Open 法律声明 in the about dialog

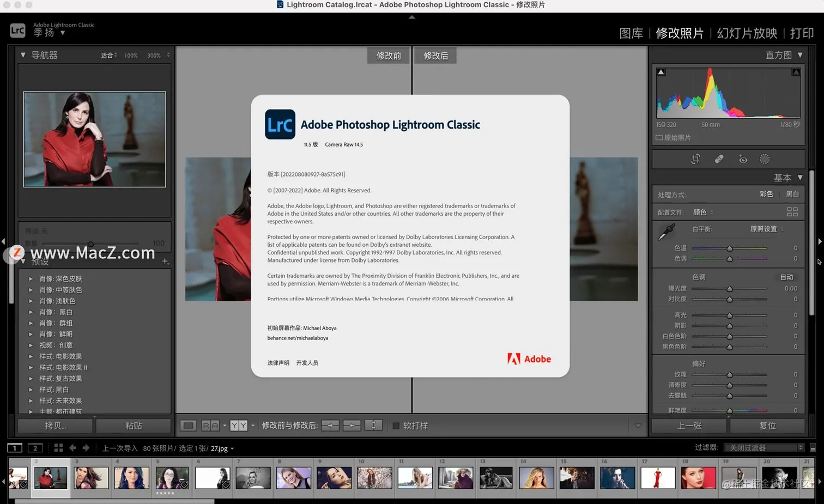coord(278,363)
